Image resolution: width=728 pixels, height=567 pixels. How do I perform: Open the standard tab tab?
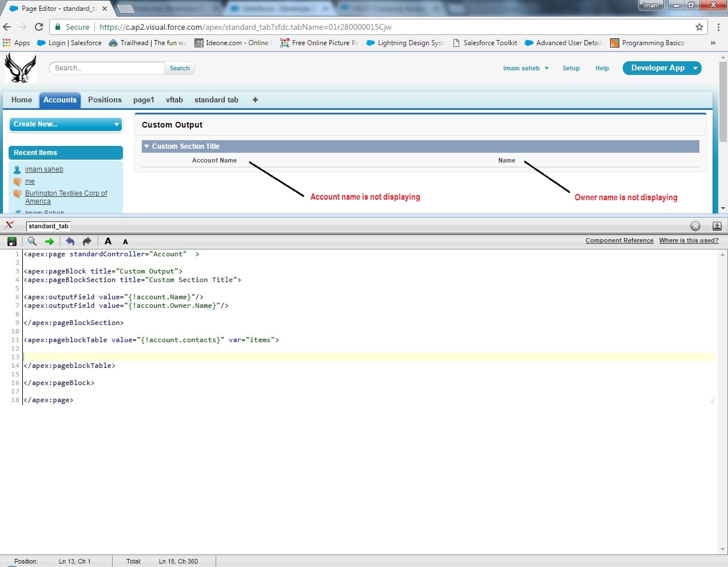tap(216, 100)
